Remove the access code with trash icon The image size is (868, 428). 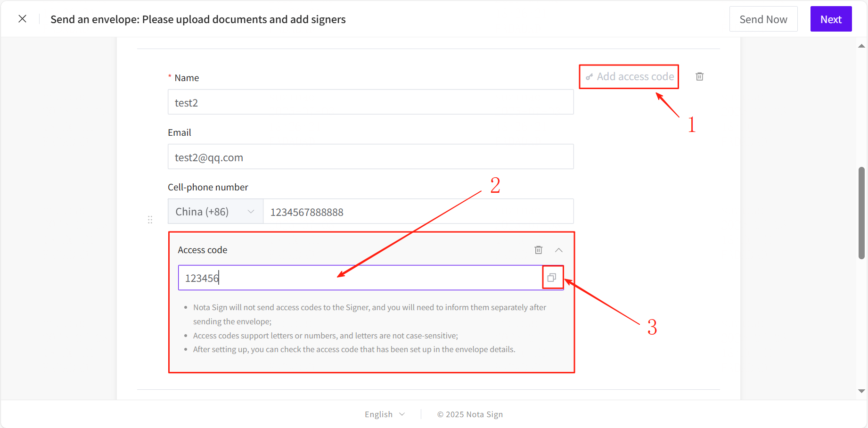click(x=539, y=250)
